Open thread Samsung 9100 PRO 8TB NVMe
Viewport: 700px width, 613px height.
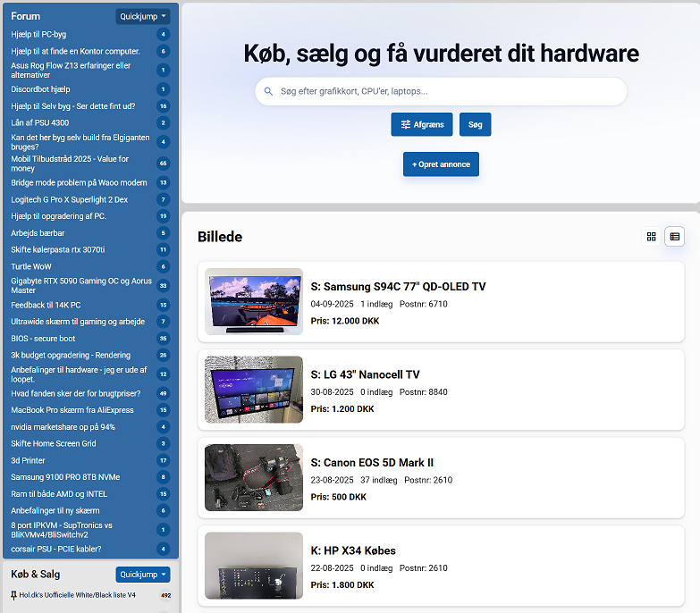click(65, 477)
